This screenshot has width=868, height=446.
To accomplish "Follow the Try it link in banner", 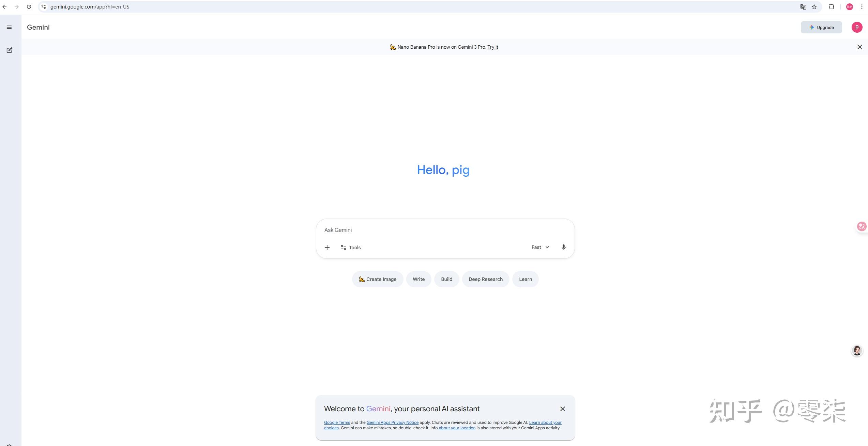I will pos(492,47).
